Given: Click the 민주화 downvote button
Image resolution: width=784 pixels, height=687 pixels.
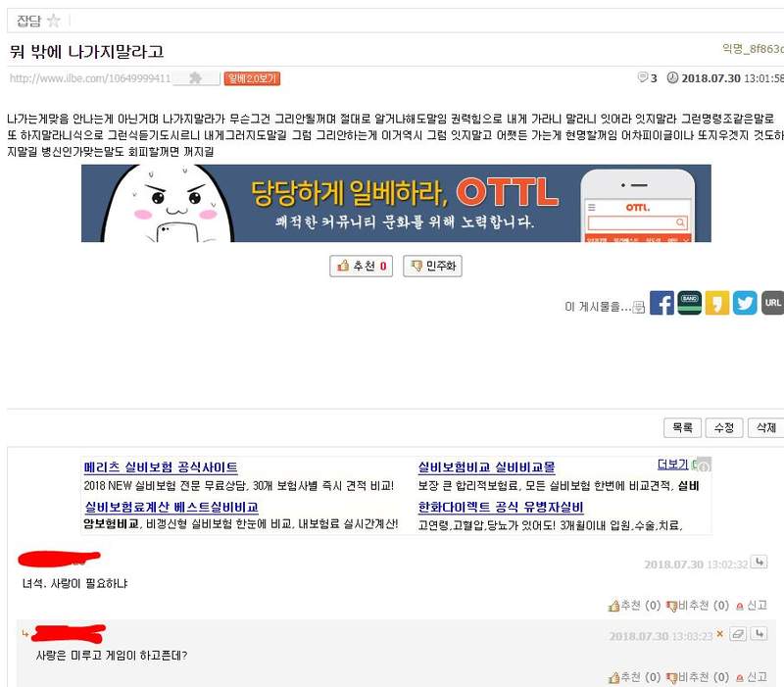Looking at the screenshot, I should pyautogui.click(x=432, y=266).
